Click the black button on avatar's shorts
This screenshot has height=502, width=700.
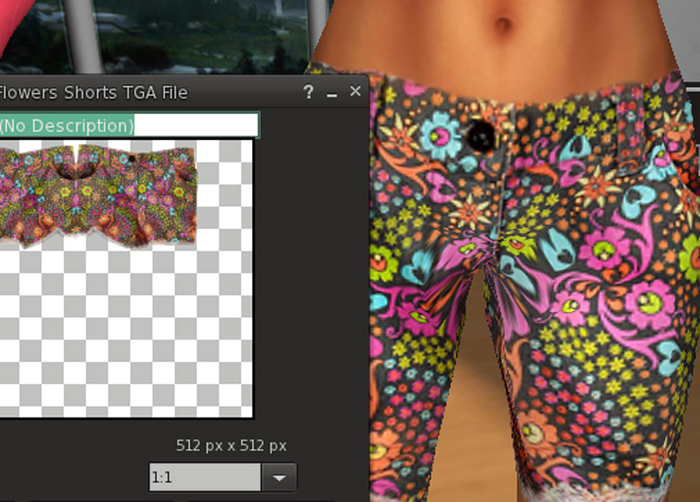480,135
